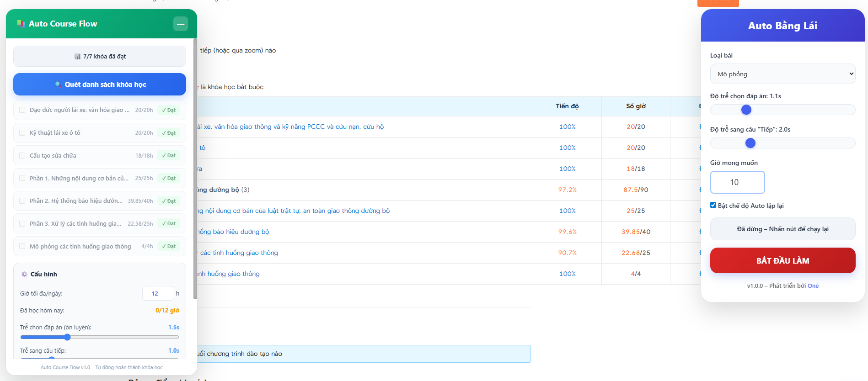Click the Đạt badge for Mô phỏng các tình huống
Viewport: 868px width, 381px height.
pyautogui.click(x=169, y=247)
